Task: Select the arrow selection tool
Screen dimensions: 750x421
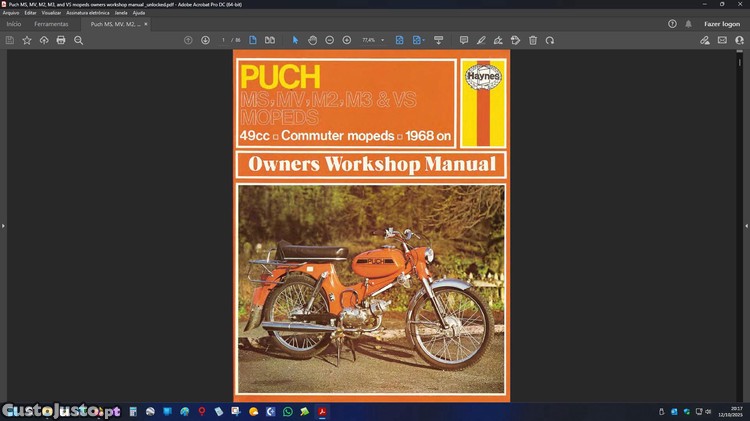Action: point(295,40)
